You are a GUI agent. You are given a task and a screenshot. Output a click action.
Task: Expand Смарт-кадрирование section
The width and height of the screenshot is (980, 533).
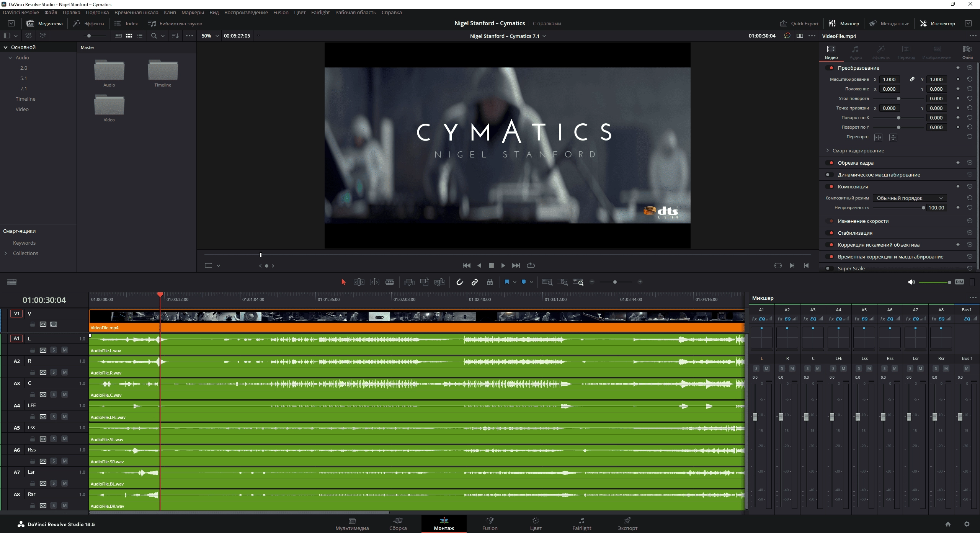[827, 150]
